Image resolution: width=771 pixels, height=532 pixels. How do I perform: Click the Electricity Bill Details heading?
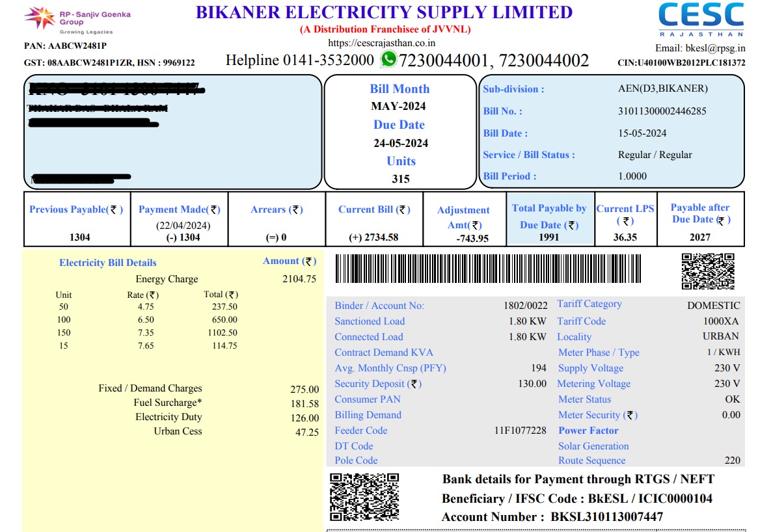click(108, 263)
